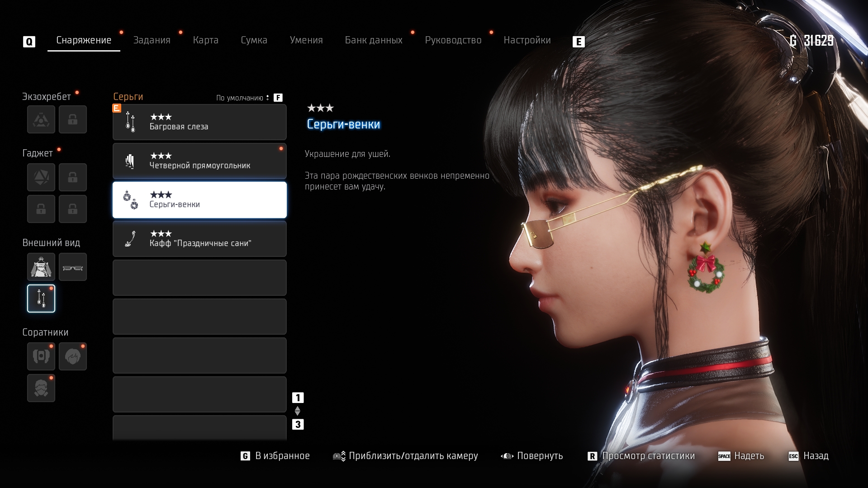
Task: Click the F sort key icon
Action: 278,98
